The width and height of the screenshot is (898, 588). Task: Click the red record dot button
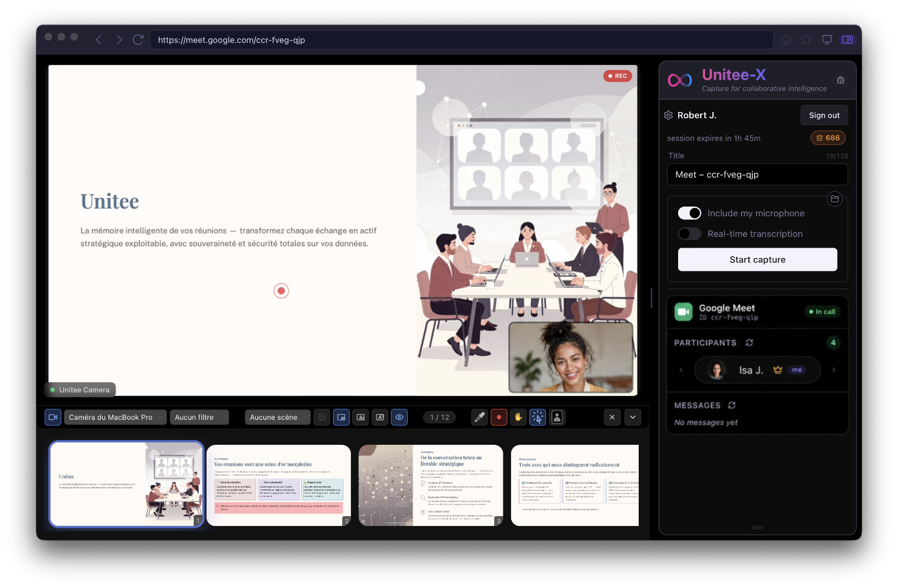(499, 417)
